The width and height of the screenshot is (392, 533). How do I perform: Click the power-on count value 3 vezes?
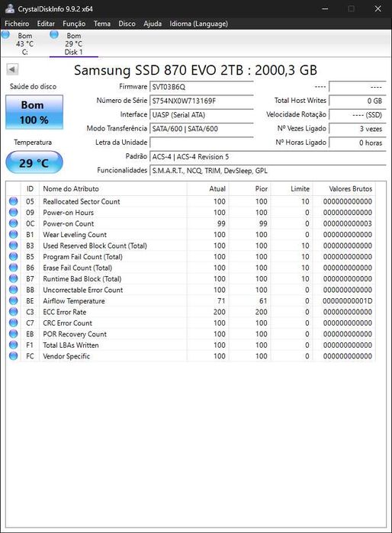tap(358, 129)
